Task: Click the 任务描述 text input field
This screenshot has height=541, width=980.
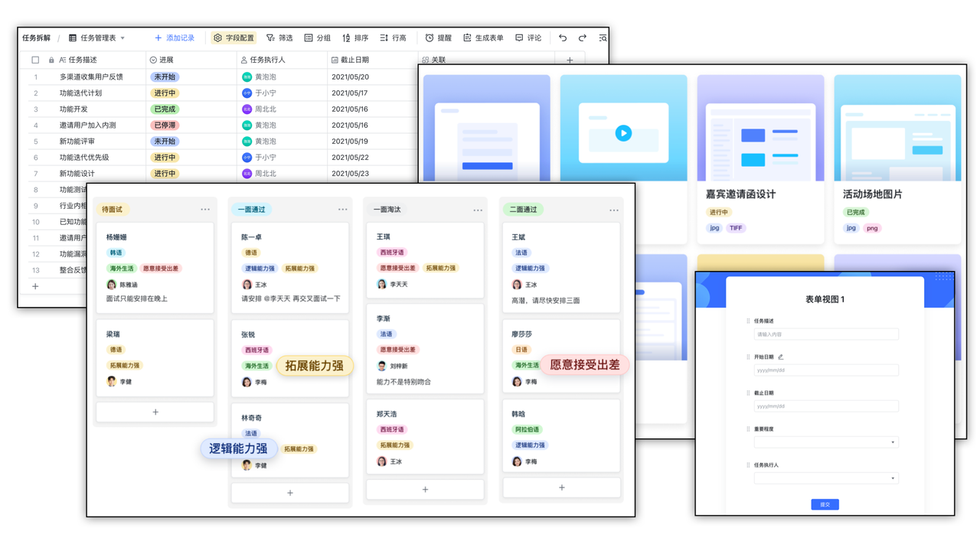Action: [826, 334]
